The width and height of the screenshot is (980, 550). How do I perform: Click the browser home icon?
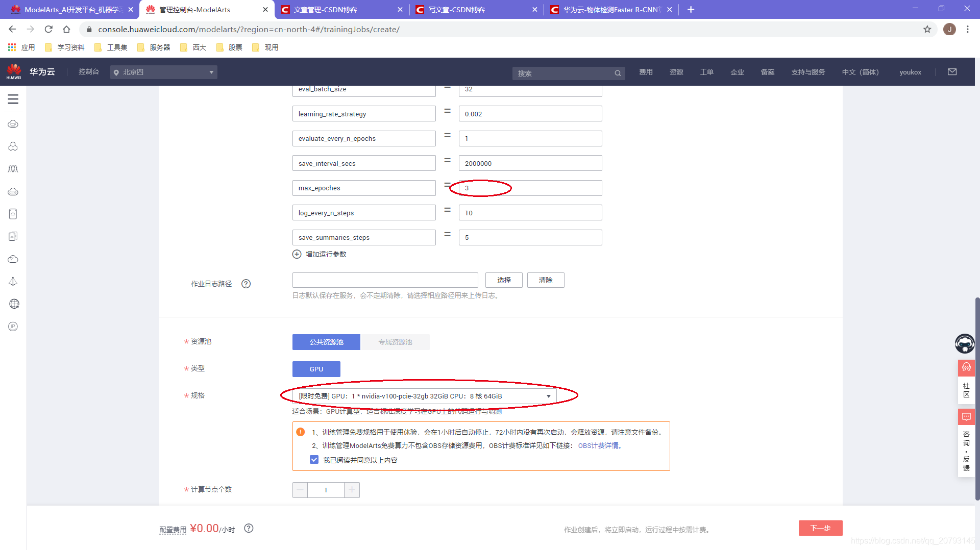point(66,29)
